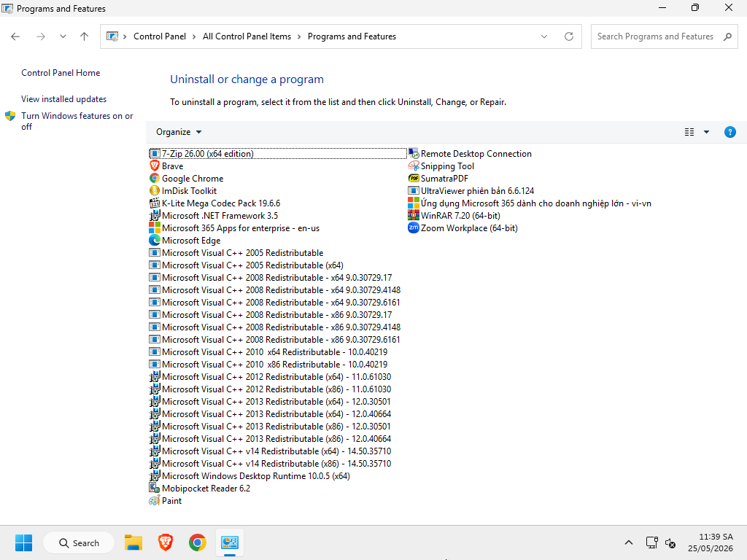Click the Microsoft .NET Framework 3.5 icon
Viewport: 747px width, 560px height.
155,215
